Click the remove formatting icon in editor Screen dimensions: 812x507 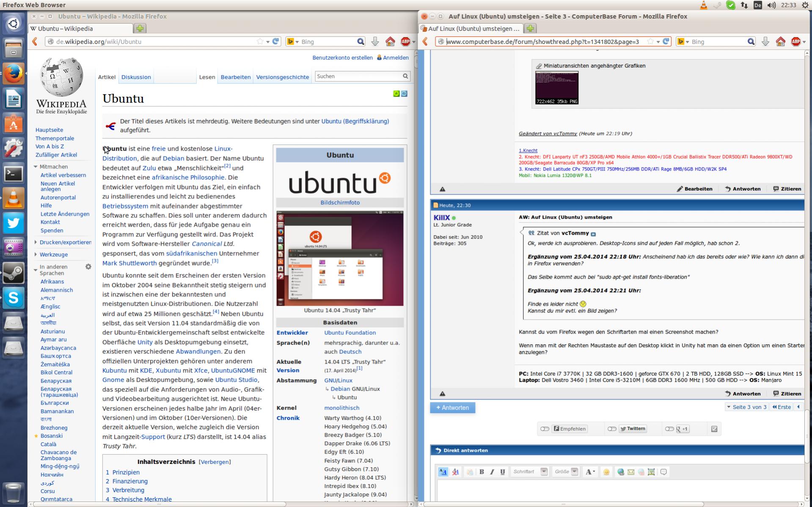click(455, 472)
